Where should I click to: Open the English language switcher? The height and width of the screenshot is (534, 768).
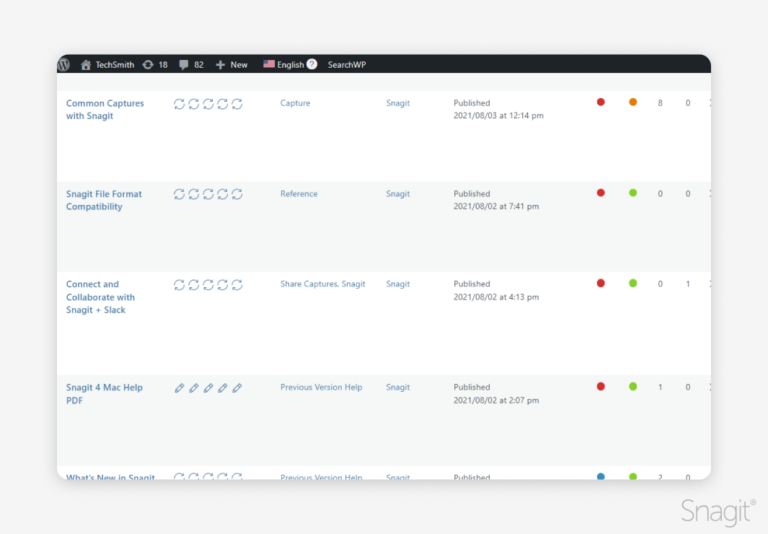[284, 65]
